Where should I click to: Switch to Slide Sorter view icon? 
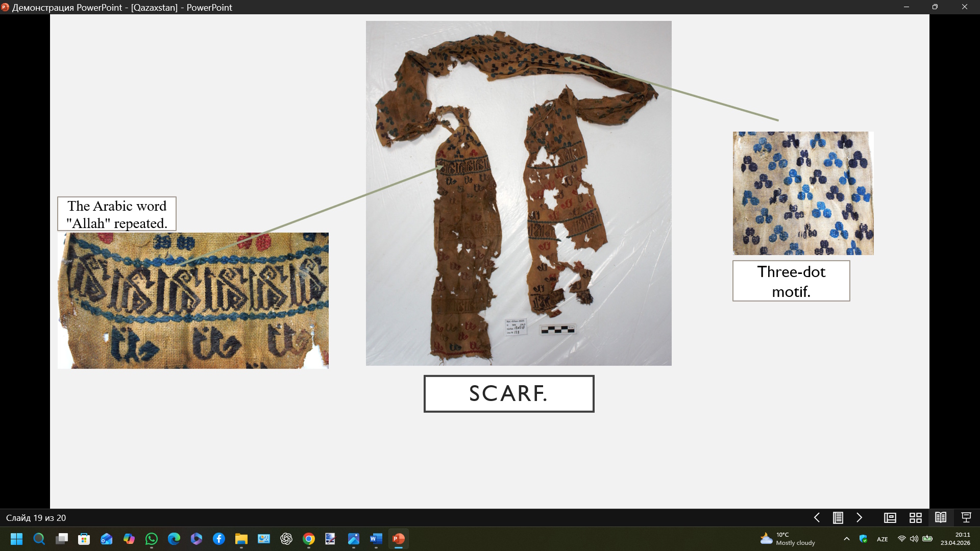pos(916,518)
